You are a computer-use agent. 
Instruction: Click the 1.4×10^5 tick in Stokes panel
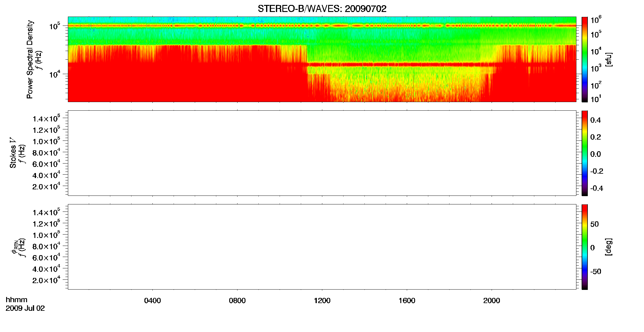tap(46, 119)
